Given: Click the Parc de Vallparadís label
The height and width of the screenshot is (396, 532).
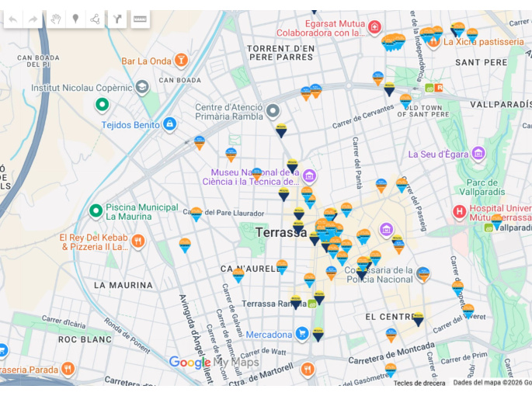Looking at the screenshot, I should (482, 187).
